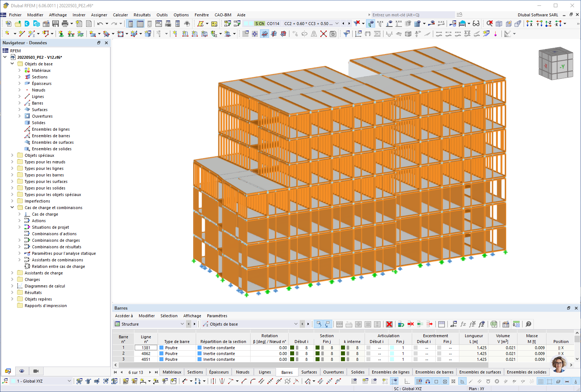This screenshot has width=581, height=392.
Task: Open the Calculer menu
Action: [x=120, y=15]
